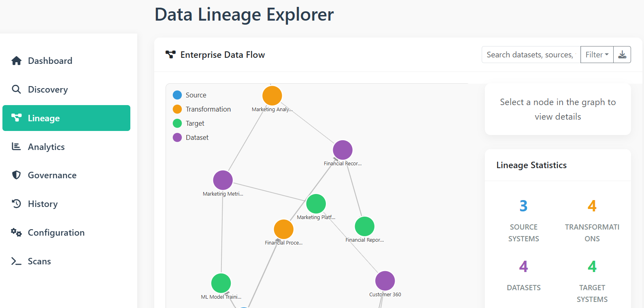The image size is (644, 308).
Task: Click the Lineage Statistics heading
Action: [x=531, y=165]
